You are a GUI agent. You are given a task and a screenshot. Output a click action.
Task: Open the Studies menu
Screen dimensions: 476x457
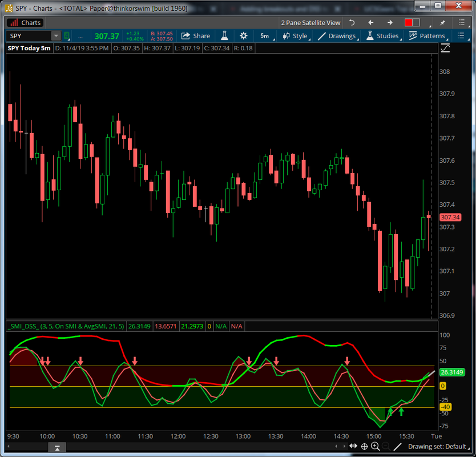point(384,36)
